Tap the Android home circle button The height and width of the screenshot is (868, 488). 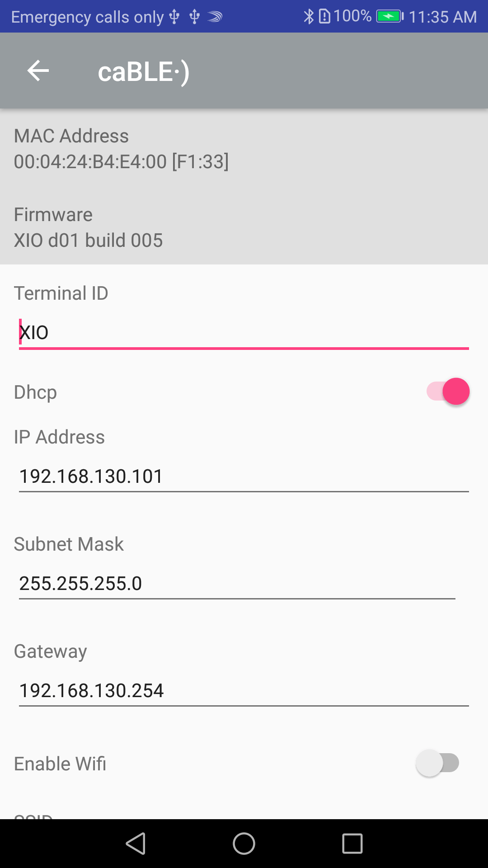(x=244, y=844)
